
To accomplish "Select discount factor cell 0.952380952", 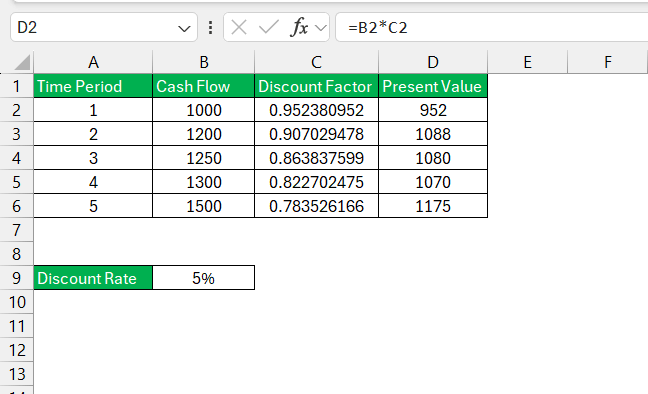I will (x=316, y=110).
